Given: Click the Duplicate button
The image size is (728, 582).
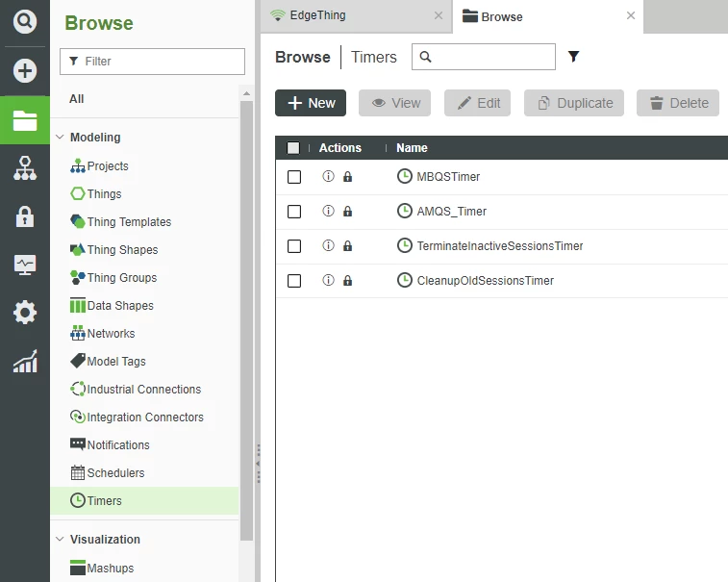Looking at the screenshot, I should click(x=574, y=103).
